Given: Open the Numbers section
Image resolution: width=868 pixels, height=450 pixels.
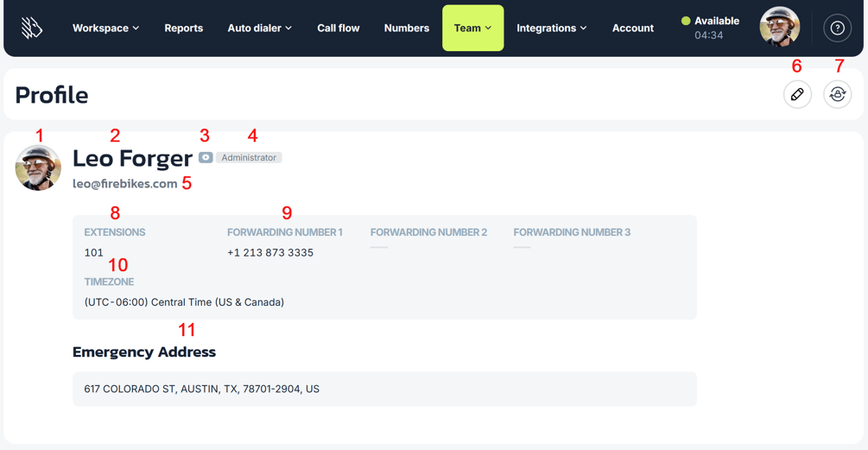Looking at the screenshot, I should click(x=407, y=29).
